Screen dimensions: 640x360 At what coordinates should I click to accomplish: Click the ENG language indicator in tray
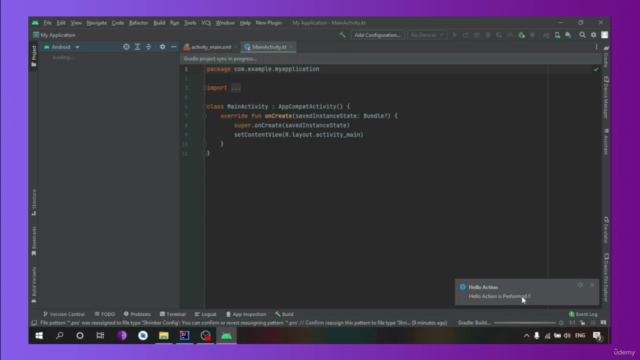pyautogui.click(x=580, y=336)
